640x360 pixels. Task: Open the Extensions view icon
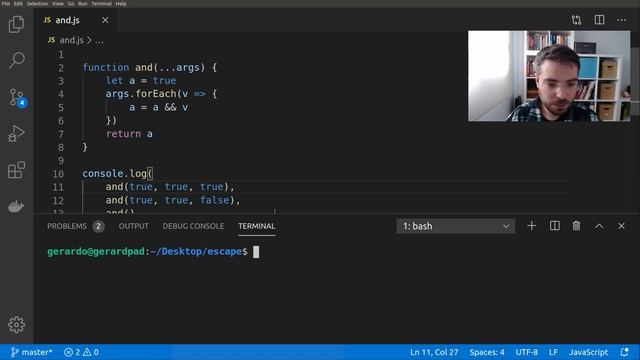(16, 170)
